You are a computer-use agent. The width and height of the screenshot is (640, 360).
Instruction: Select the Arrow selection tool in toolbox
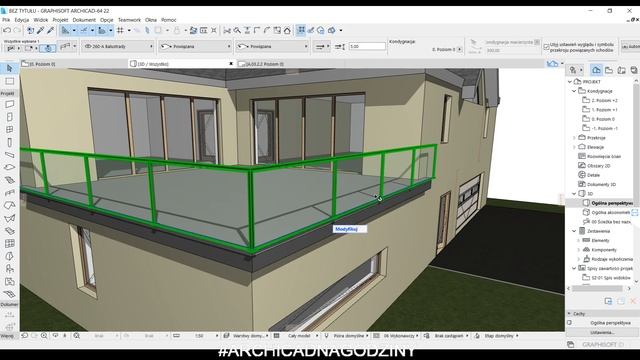(9, 68)
